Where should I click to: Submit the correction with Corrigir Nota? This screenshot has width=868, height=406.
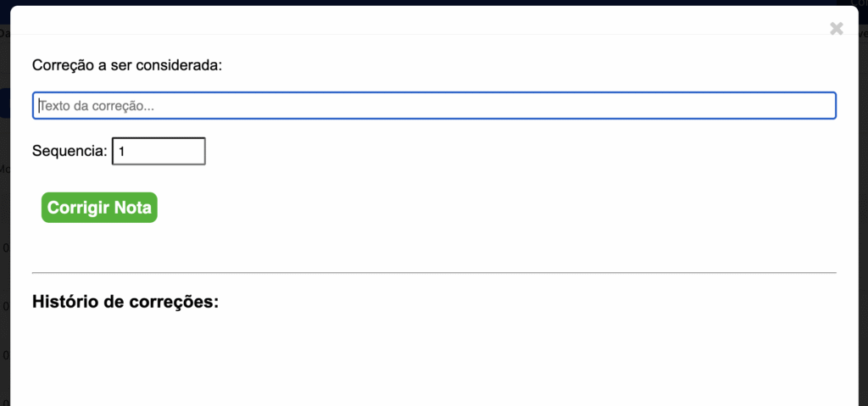tap(99, 208)
